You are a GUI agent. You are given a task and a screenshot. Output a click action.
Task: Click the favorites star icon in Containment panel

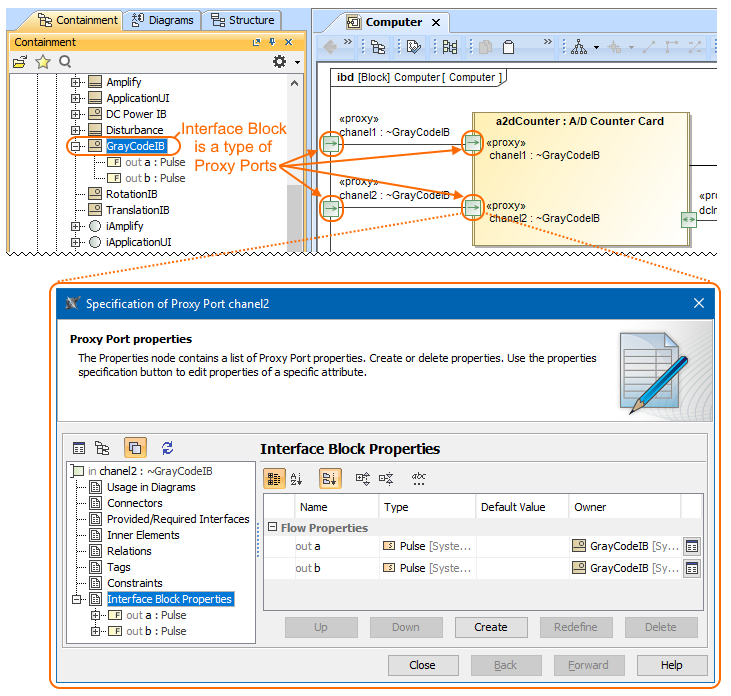43,62
